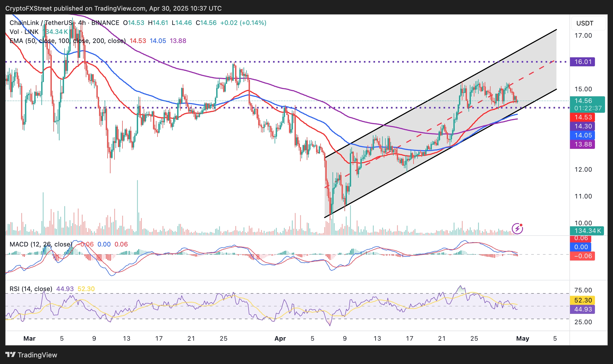Click the ChainLink / TetherUS symbol title
Image resolution: width=613 pixels, height=364 pixels.
click(x=41, y=23)
